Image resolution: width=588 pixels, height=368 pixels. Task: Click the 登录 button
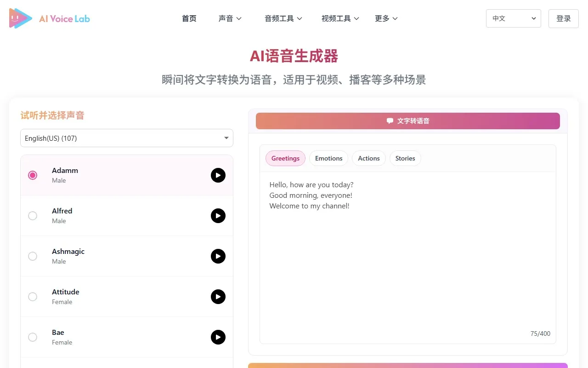(x=563, y=18)
